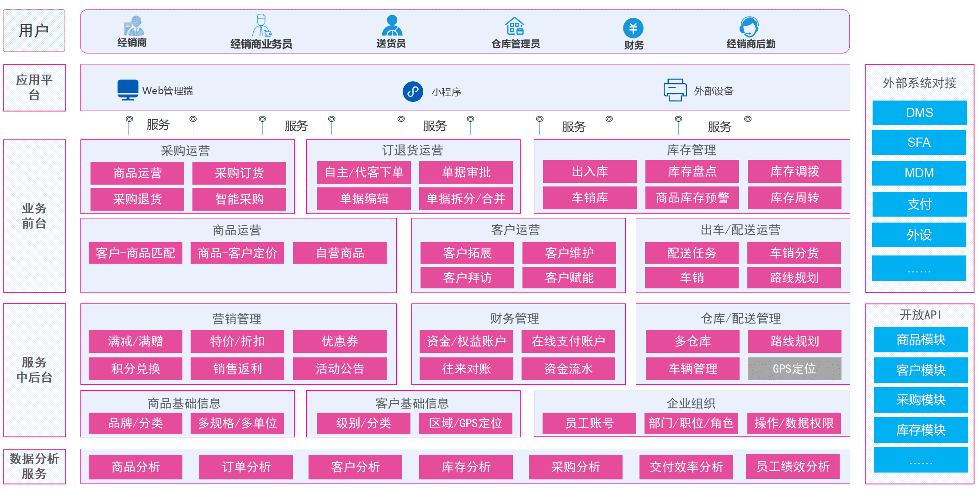Click the 操作/数据权限 block
The height and width of the screenshot is (489, 980).
pos(794,423)
